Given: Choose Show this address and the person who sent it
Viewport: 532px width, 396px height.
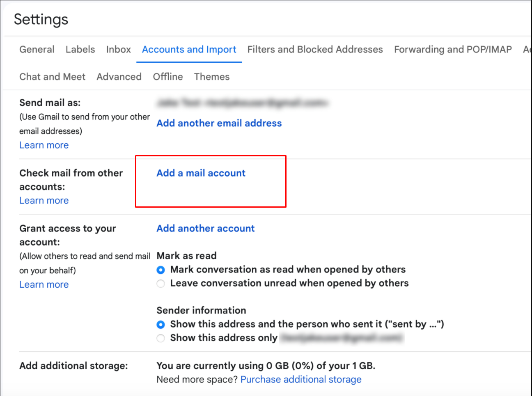Looking at the screenshot, I should click(x=161, y=325).
